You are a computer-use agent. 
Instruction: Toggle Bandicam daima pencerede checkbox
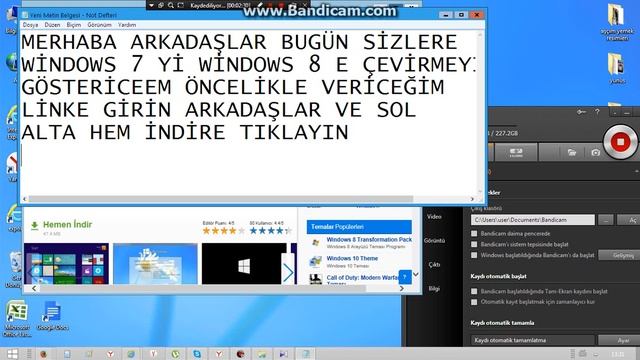point(474,234)
